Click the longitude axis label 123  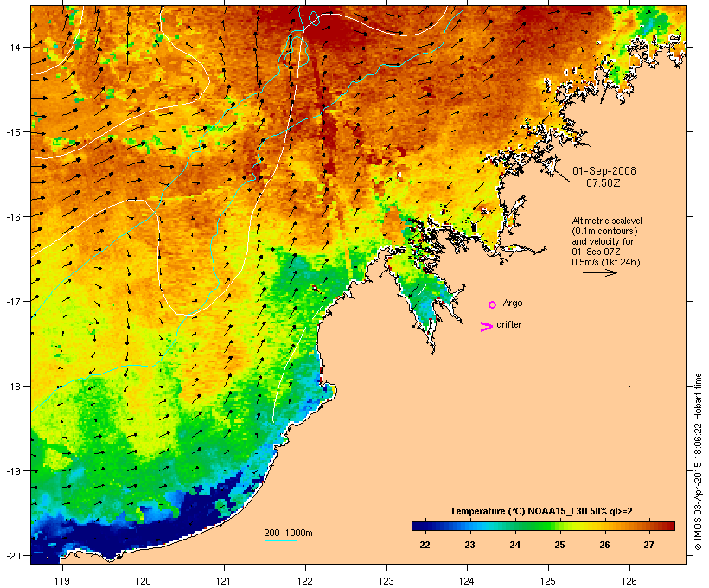[x=386, y=581]
